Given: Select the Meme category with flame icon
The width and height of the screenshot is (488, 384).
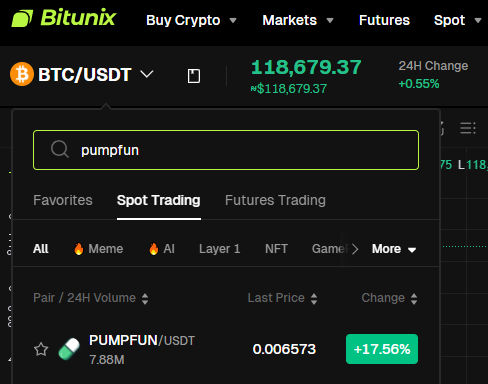Looking at the screenshot, I should [98, 249].
